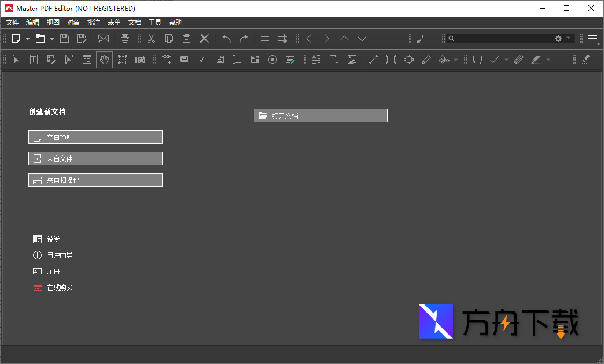
Task: Click inside the search input field
Action: pyautogui.click(x=499, y=39)
